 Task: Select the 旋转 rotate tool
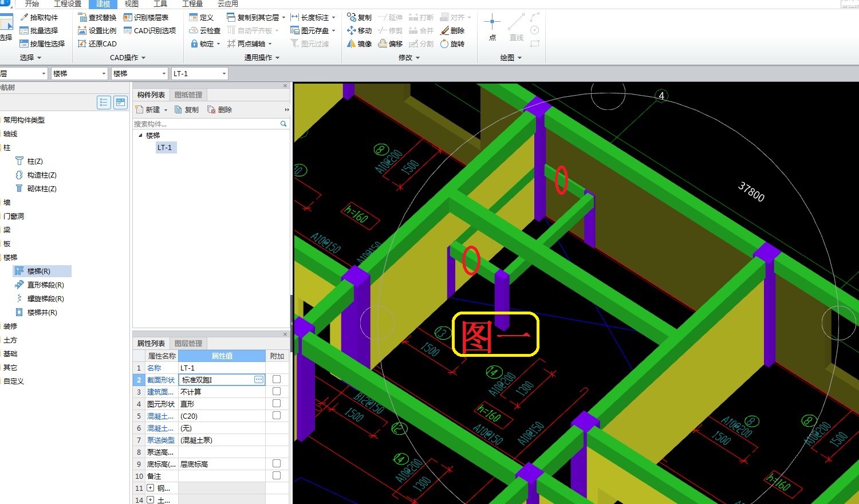(452, 44)
